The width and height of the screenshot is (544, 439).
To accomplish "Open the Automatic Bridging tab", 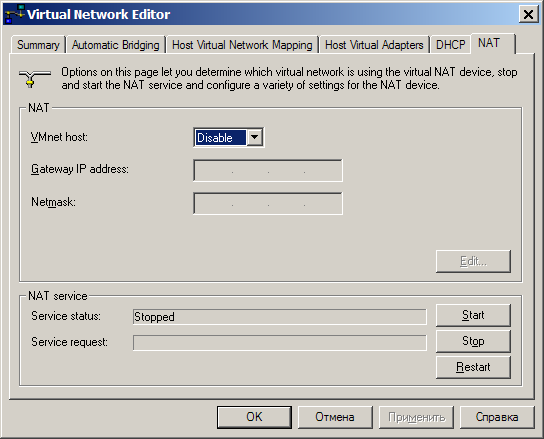I will click(x=116, y=45).
